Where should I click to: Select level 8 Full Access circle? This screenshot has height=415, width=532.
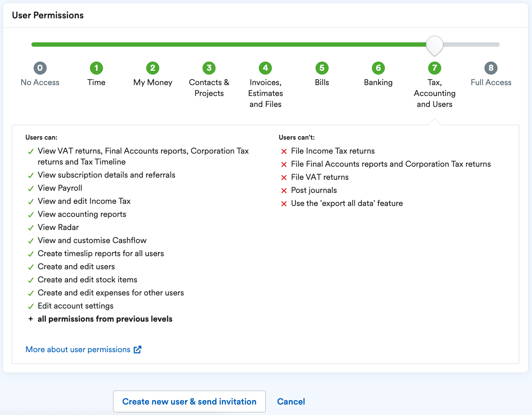(x=491, y=68)
